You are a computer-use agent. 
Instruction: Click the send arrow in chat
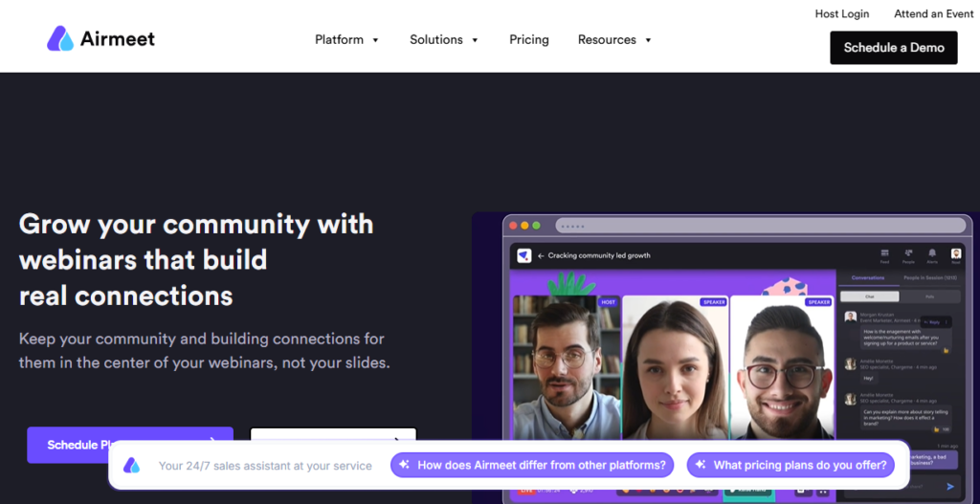[950, 487]
